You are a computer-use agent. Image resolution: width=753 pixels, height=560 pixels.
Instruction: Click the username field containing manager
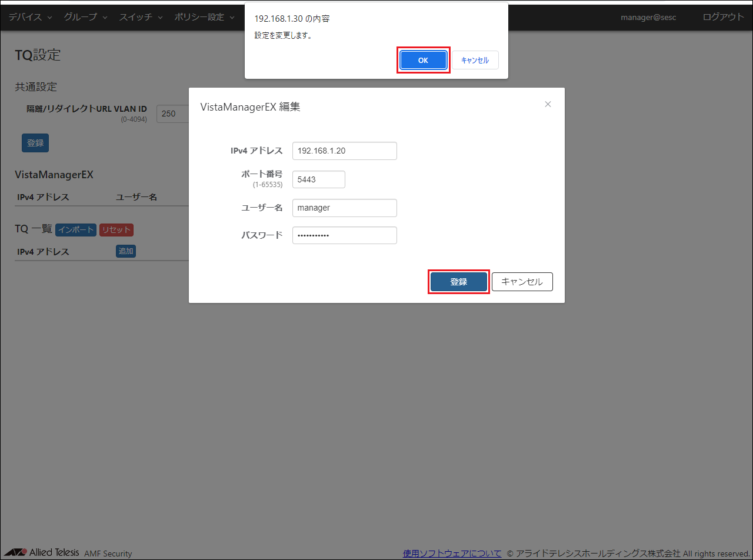coord(344,208)
